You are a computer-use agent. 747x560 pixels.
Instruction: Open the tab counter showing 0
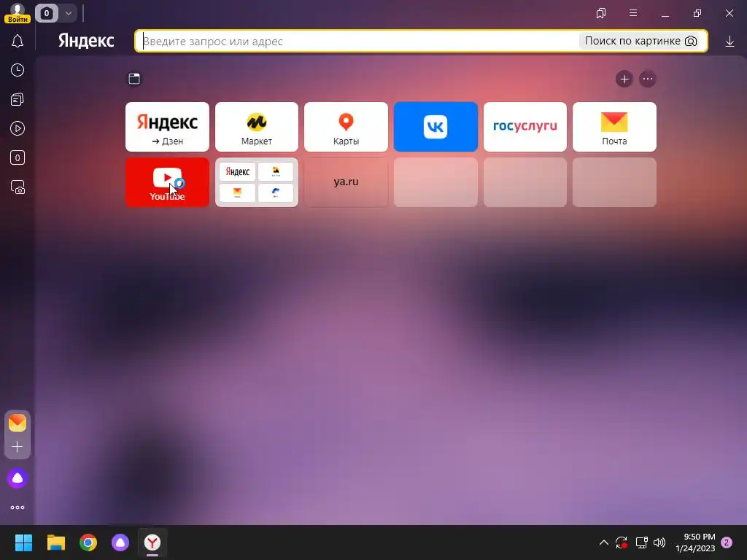pyautogui.click(x=46, y=13)
